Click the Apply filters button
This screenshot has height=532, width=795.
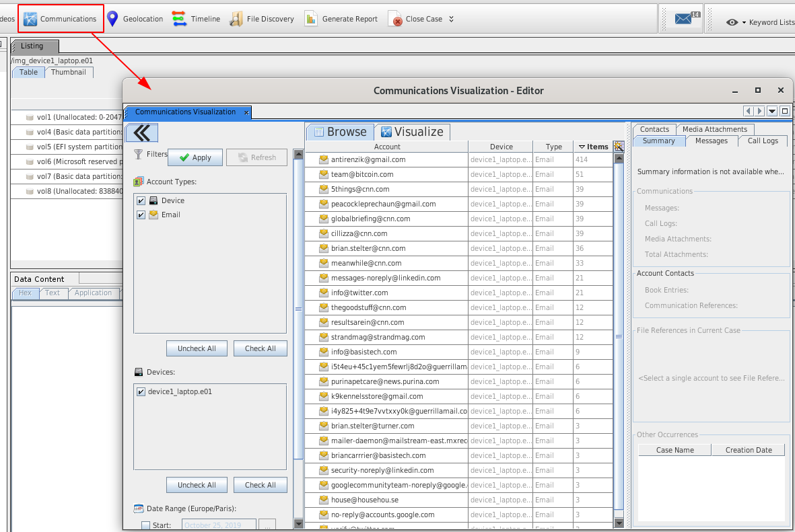(195, 157)
